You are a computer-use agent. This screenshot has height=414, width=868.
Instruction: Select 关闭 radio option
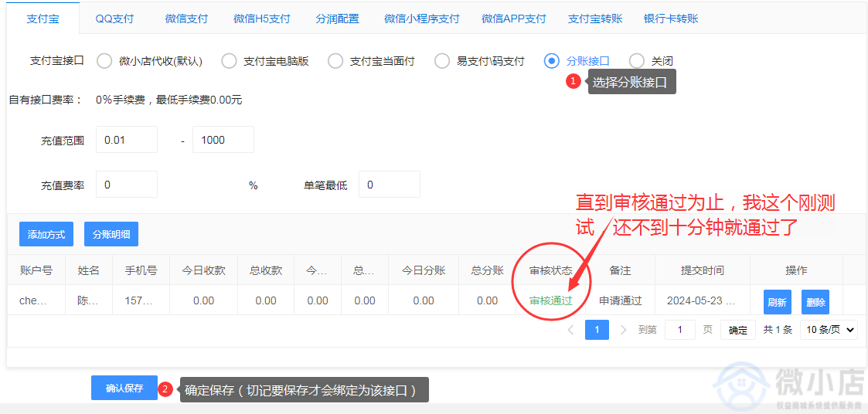[637, 62]
